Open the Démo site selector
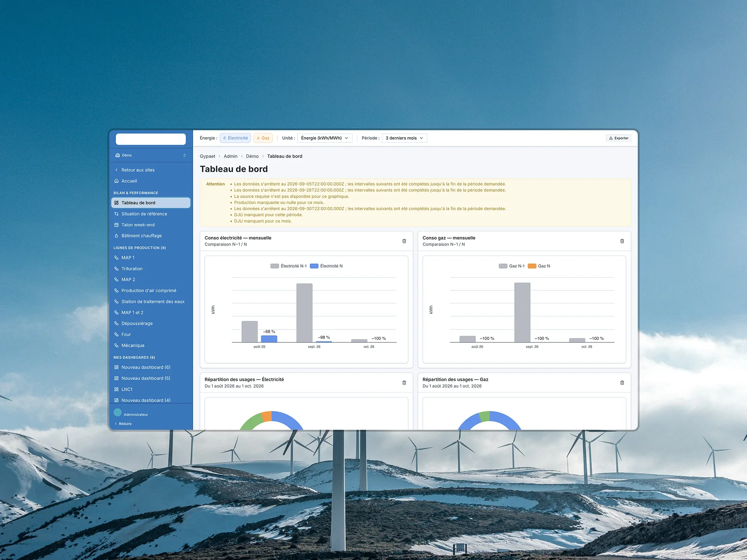The image size is (747, 560). [x=150, y=155]
